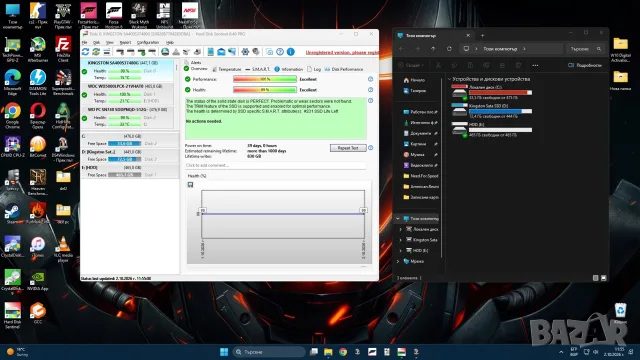Image resolution: width=640 pixels, height=360 pixels.
Task: Open the Disk menu in Hard Disk Sentinel
Action: [x=96, y=42]
